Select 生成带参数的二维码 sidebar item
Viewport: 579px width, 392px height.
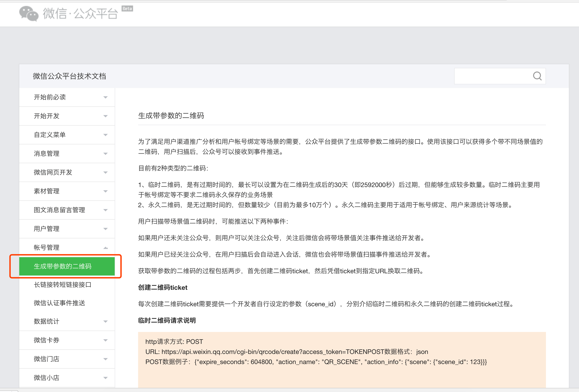pos(63,266)
